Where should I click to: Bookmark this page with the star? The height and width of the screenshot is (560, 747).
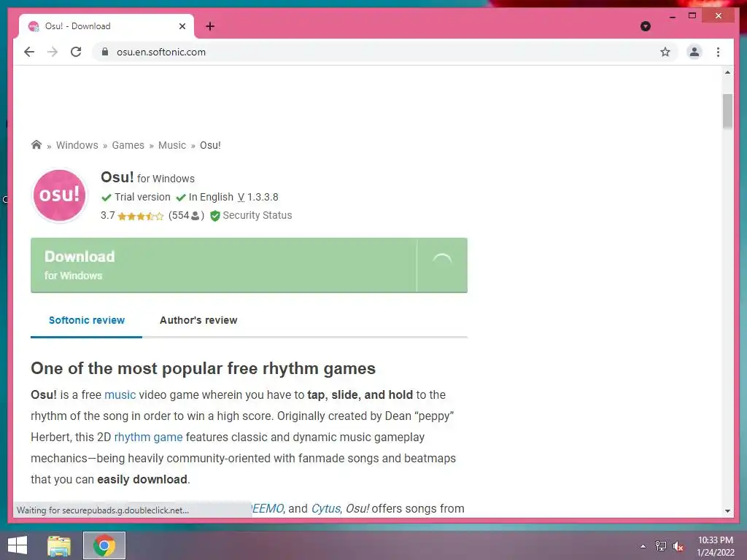pos(665,52)
